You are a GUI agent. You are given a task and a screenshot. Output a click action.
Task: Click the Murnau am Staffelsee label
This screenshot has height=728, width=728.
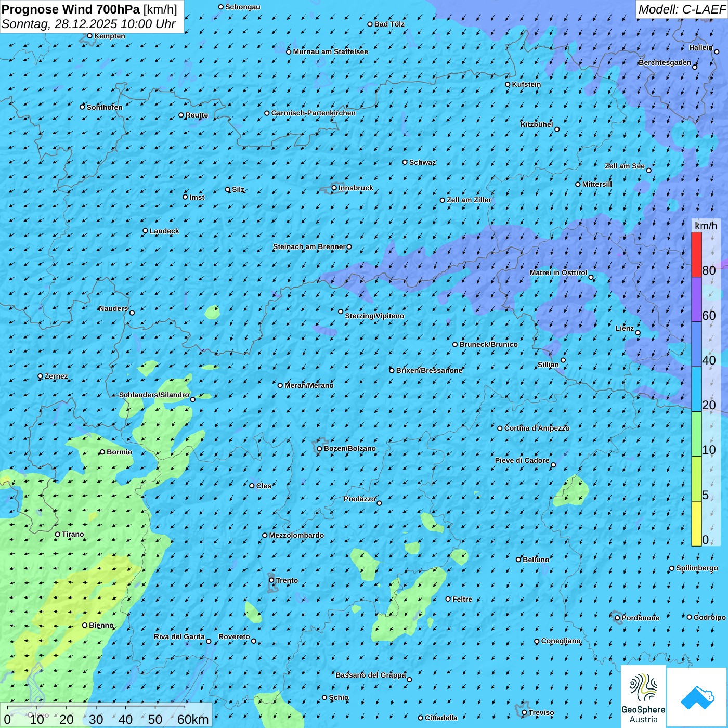330,51
